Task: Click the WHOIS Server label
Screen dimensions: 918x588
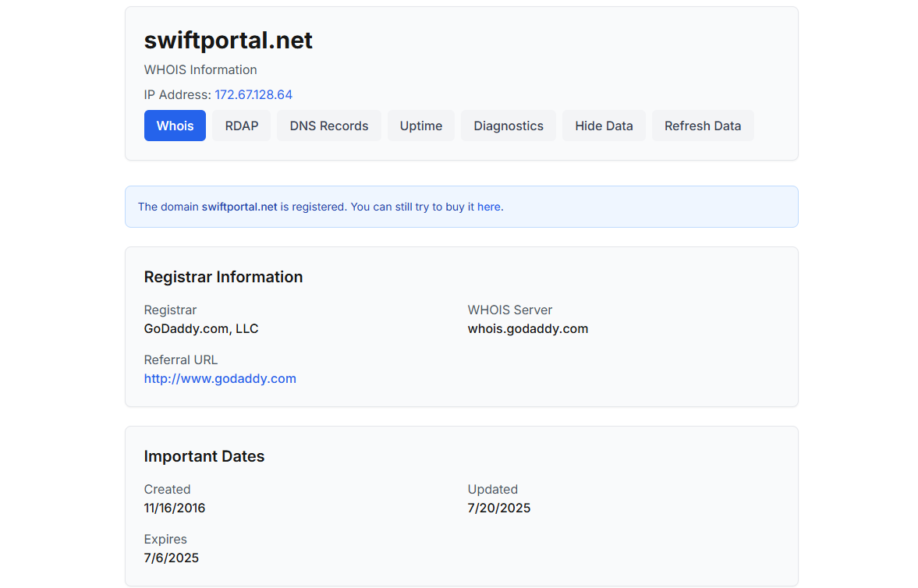Action: pyautogui.click(x=509, y=310)
